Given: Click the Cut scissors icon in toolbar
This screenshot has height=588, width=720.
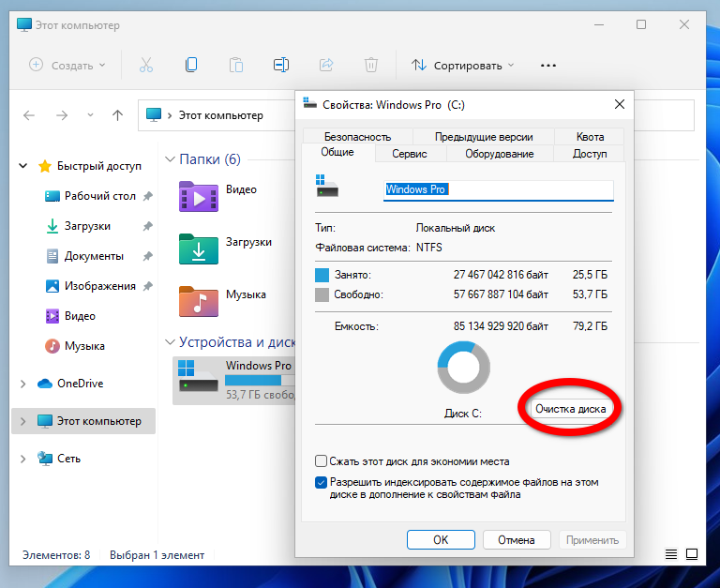Looking at the screenshot, I should click(146, 66).
